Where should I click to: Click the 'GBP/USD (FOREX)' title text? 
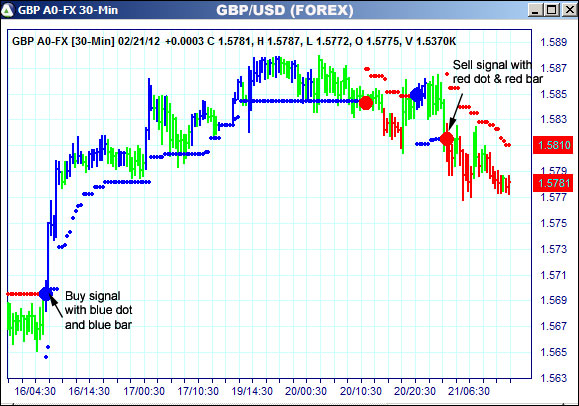[285, 10]
